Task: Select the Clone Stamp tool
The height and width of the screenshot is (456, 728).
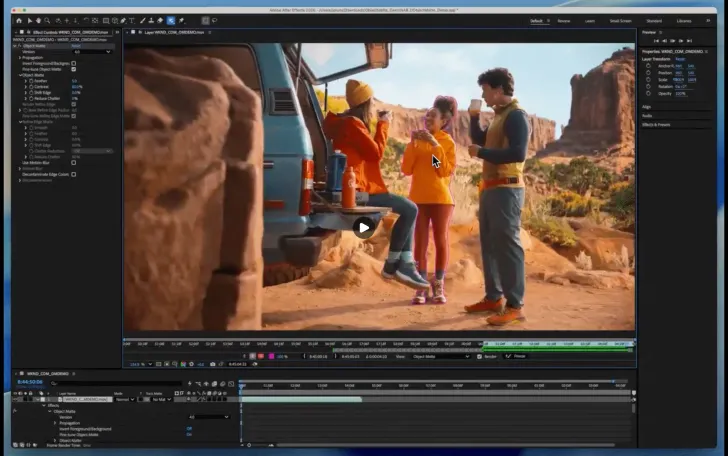Action: point(151,20)
